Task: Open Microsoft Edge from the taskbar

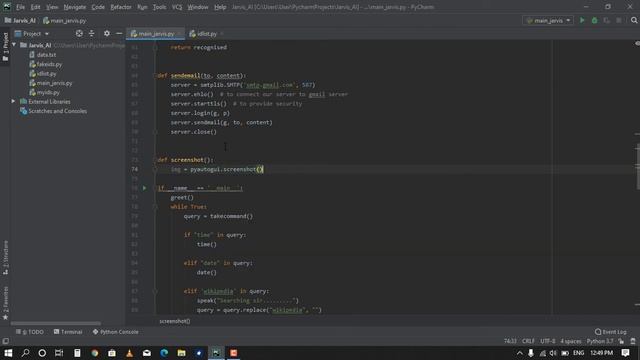Action: [x=164, y=353]
